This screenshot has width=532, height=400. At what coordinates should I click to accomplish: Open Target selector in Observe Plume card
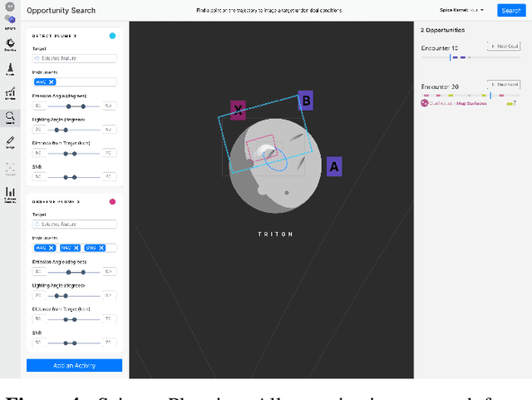[73, 225]
